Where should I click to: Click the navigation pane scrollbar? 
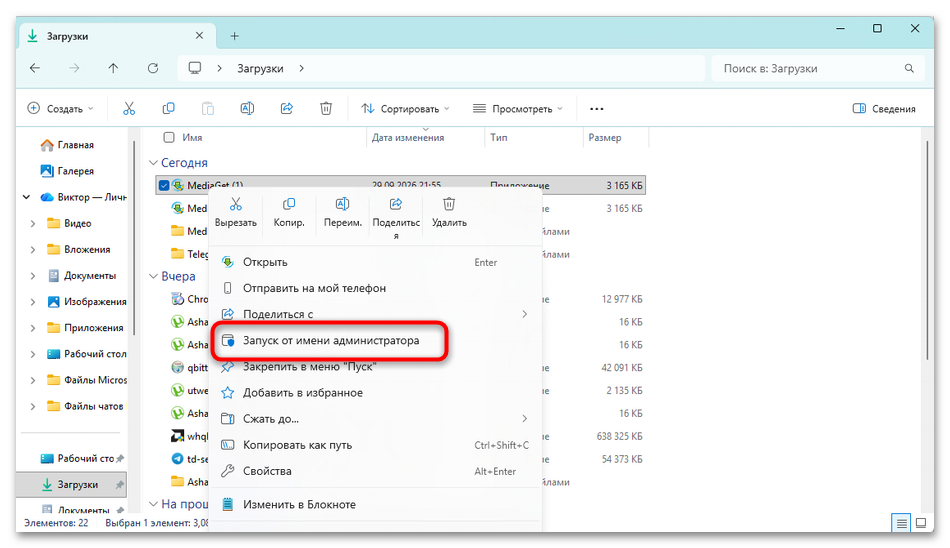coord(133,236)
